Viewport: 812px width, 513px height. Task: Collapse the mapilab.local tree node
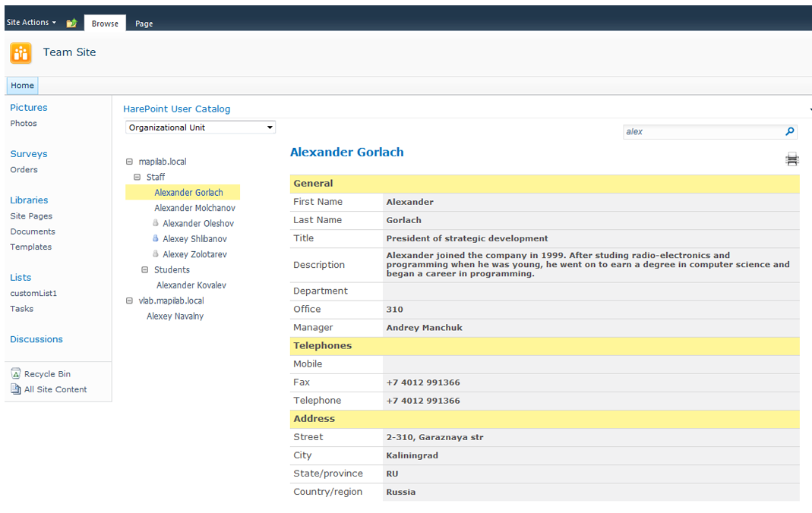129,162
